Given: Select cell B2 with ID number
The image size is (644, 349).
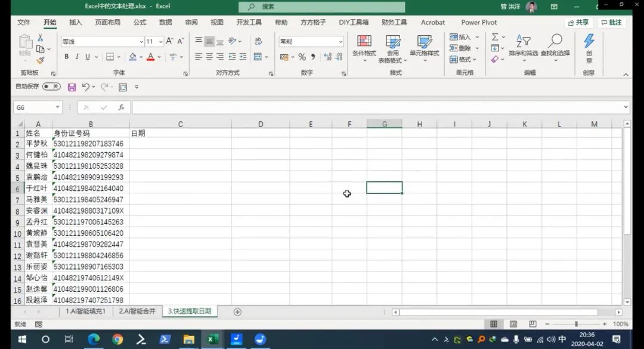Looking at the screenshot, I should (x=91, y=144).
